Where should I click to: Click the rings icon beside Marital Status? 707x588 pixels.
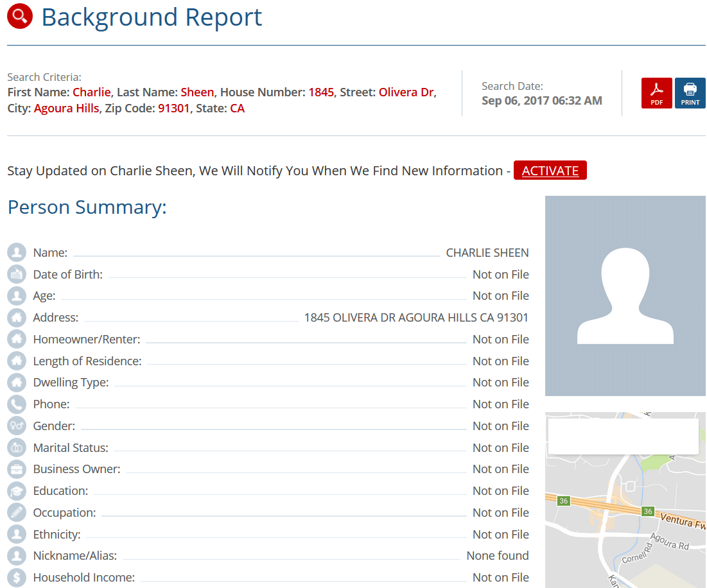(x=17, y=447)
